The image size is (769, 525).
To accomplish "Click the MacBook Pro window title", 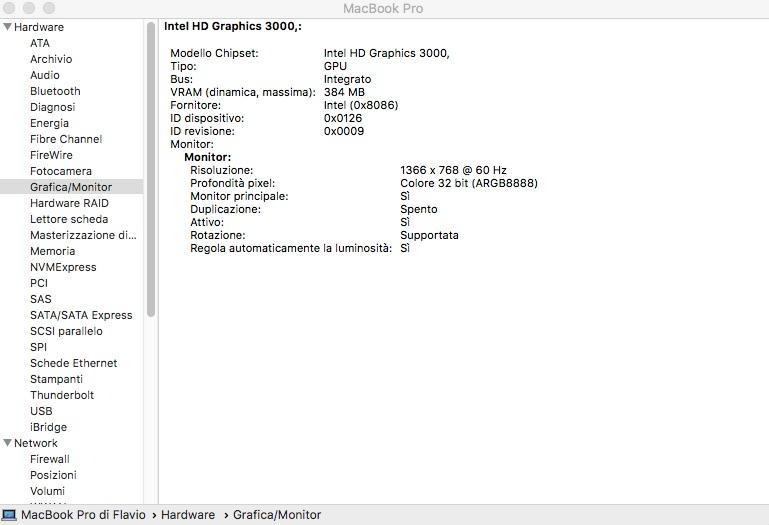I will point(383,8).
